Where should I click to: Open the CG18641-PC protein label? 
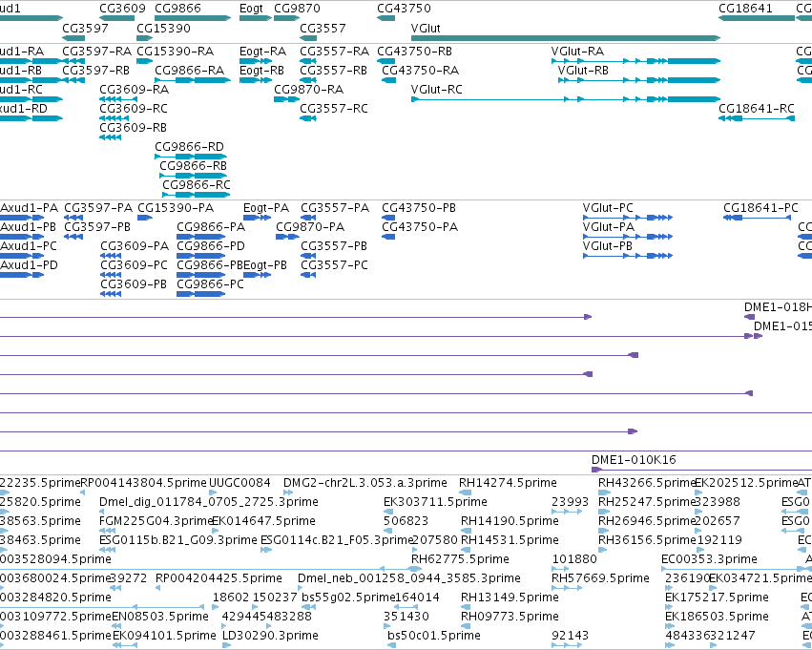[761, 208]
